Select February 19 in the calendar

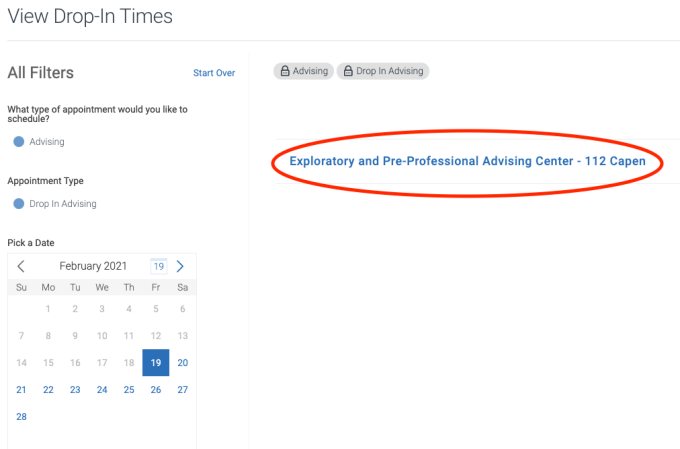155,363
